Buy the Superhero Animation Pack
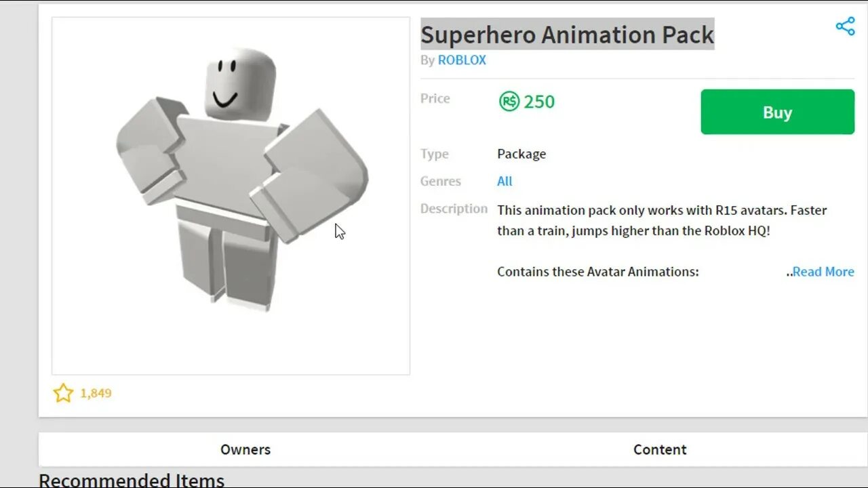Image resolution: width=868 pixels, height=488 pixels. (x=777, y=112)
